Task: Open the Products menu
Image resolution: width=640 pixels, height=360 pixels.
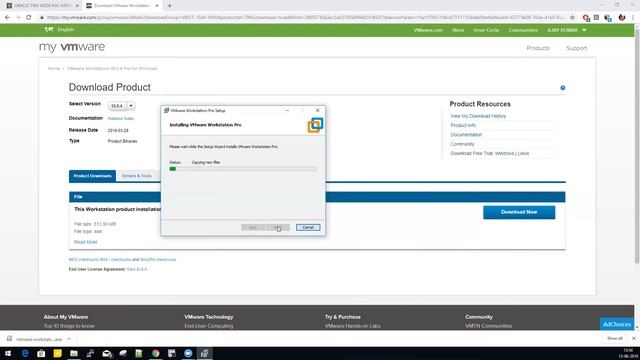Action: pyautogui.click(x=538, y=48)
